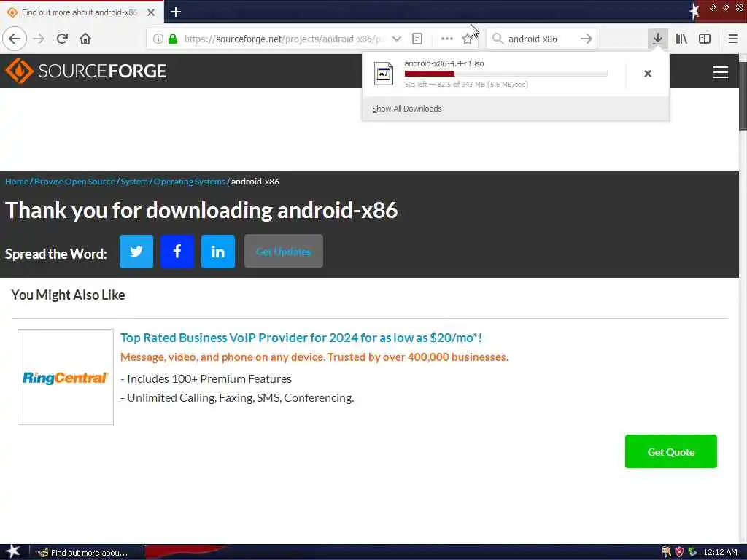Share on Twitter
This screenshot has height=560, width=747.
click(136, 252)
